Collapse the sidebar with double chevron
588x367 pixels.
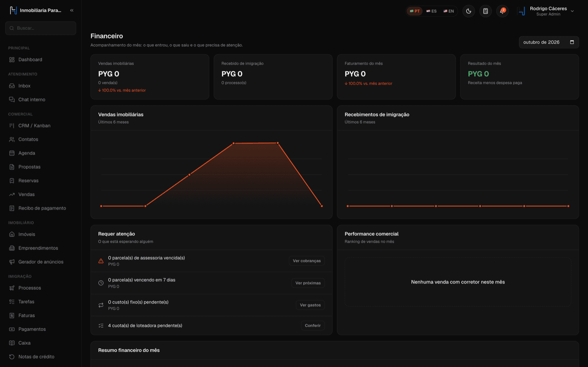click(72, 11)
